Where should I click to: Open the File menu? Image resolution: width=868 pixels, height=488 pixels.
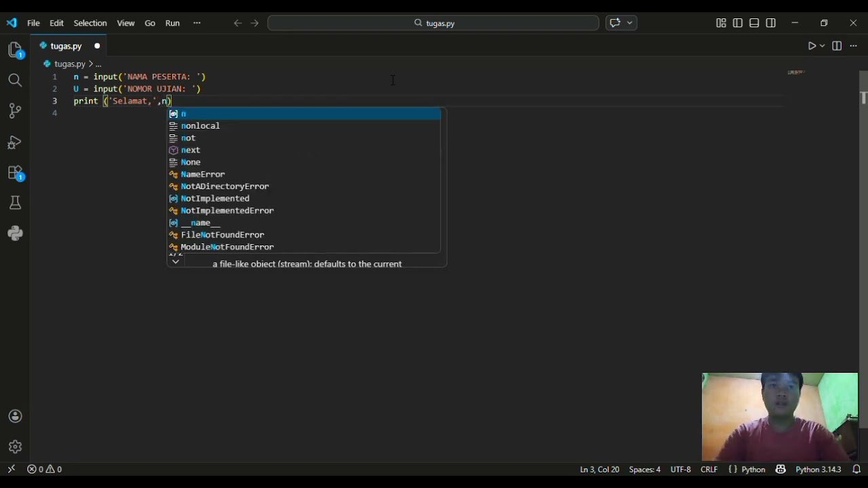click(x=33, y=23)
